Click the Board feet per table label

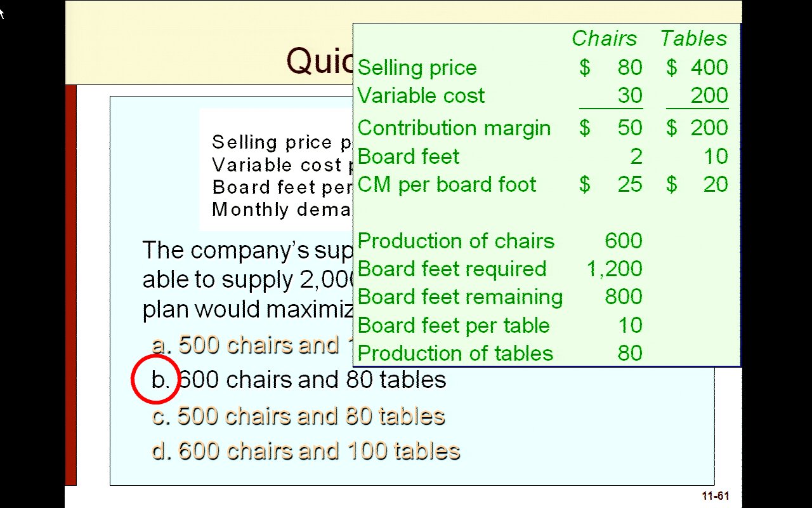click(453, 326)
